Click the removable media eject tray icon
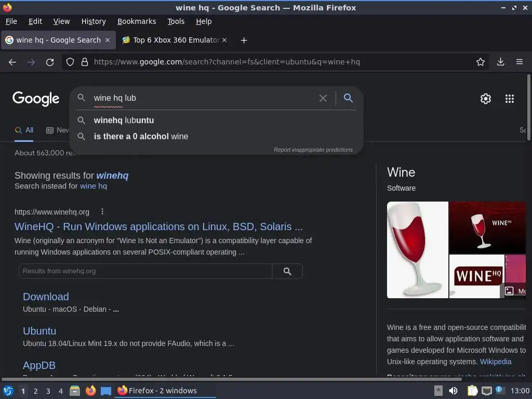Image resolution: width=532 pixels, height=399 pixels. [x=438, y=391]
